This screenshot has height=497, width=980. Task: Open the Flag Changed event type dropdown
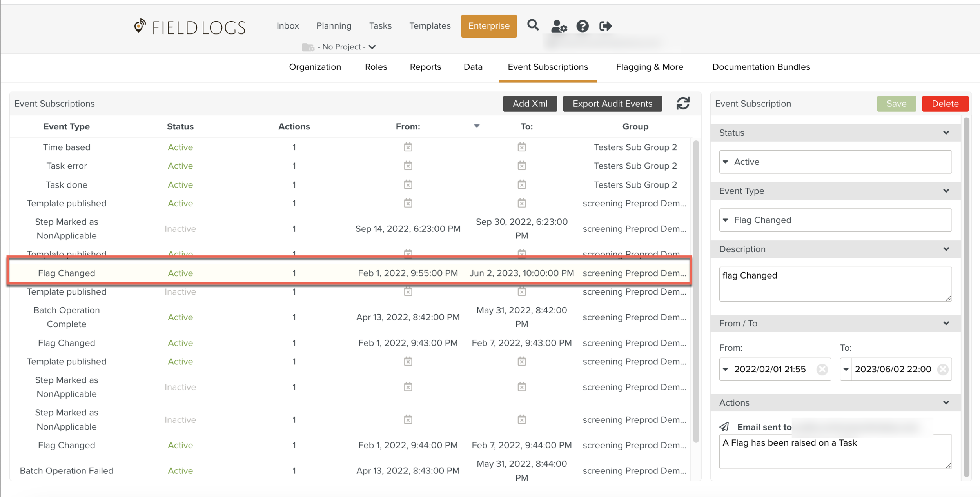[835, 220]
